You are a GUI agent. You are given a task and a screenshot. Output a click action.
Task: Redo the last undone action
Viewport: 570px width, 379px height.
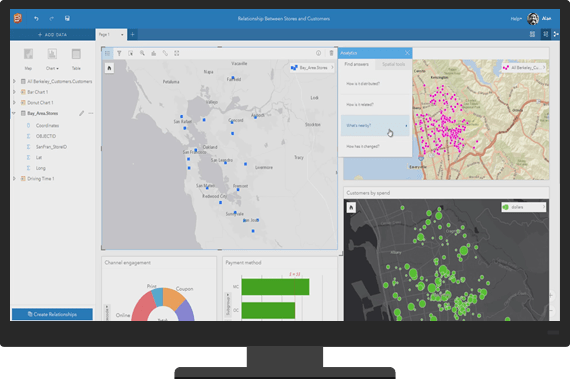[x=52, y=18]
